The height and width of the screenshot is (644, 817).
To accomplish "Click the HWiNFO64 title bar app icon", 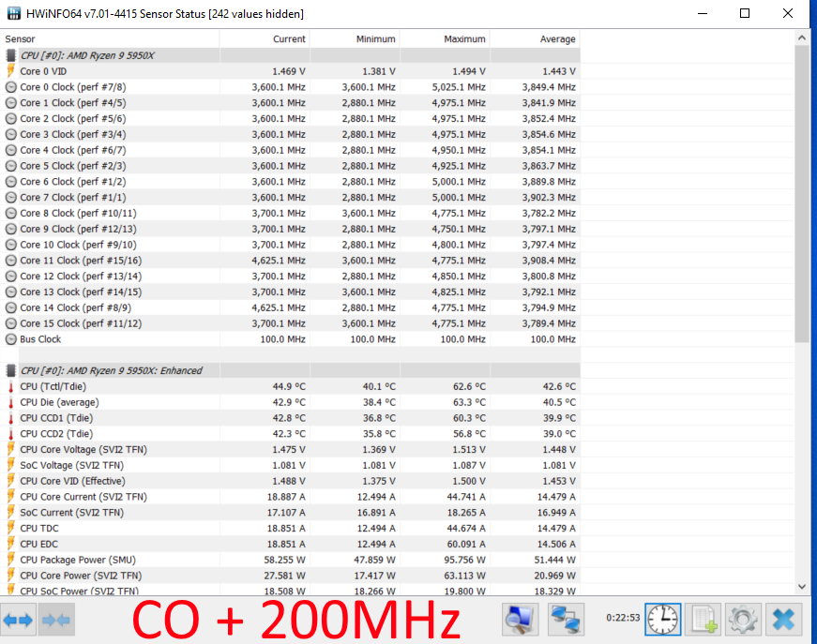I will 13,13.
